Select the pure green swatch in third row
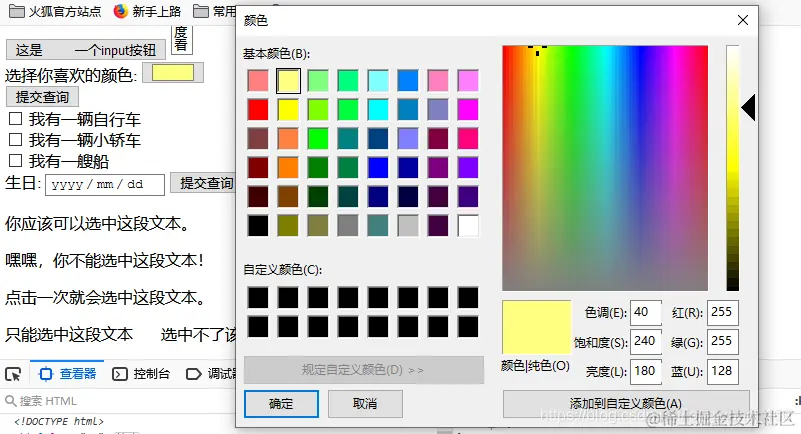Screen dimensions: 801x434 pyautogui.click(x=318, y=139)
